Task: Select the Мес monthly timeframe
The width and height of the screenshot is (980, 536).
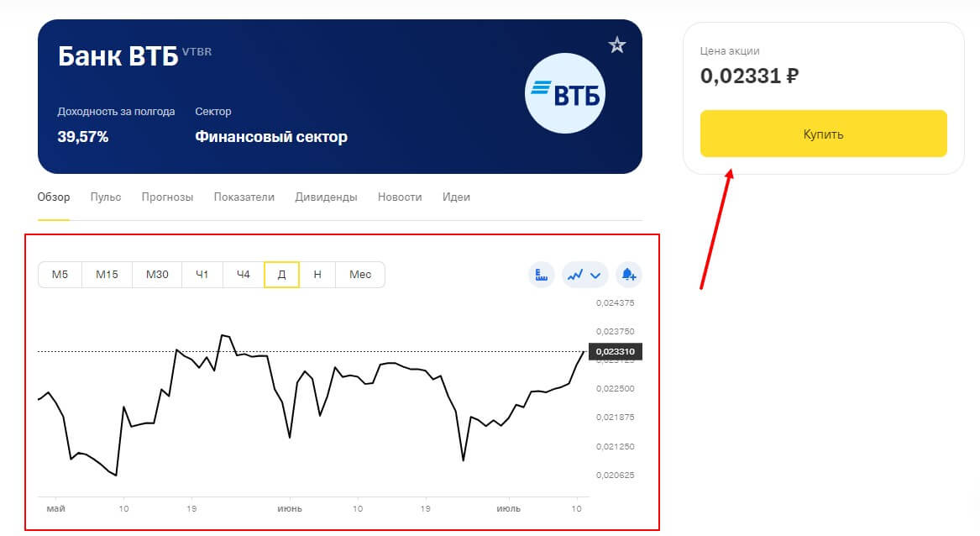Action: (360, 275)
